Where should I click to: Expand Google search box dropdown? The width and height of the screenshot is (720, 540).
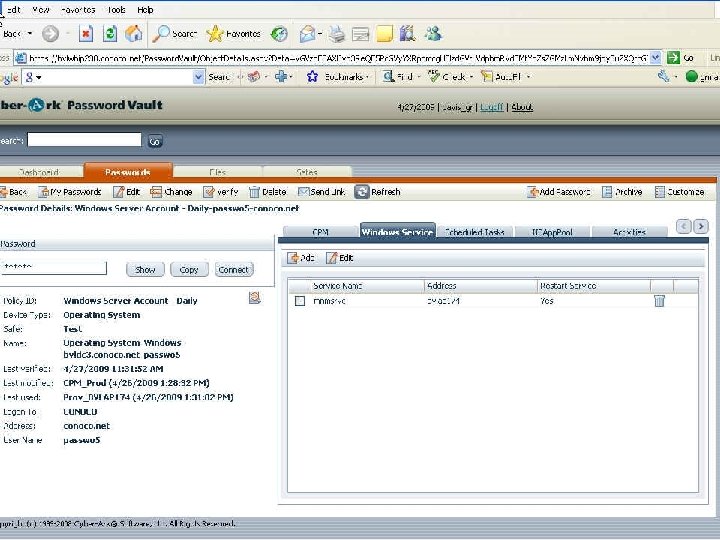198,77
